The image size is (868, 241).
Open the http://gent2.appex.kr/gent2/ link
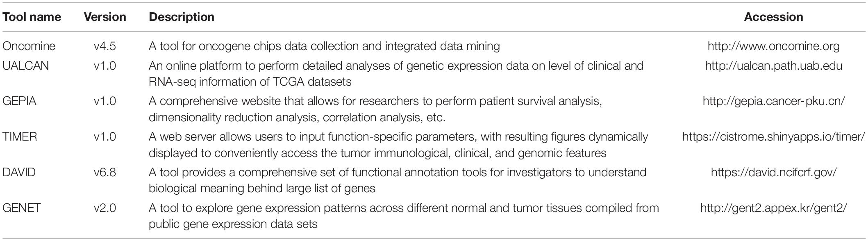coord(773,208)
